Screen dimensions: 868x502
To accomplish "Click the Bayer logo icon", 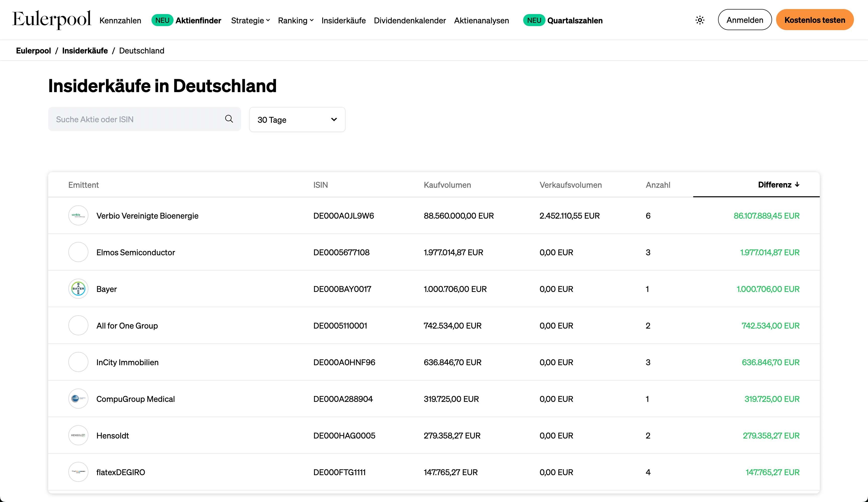I will click(x=78, y=289).
